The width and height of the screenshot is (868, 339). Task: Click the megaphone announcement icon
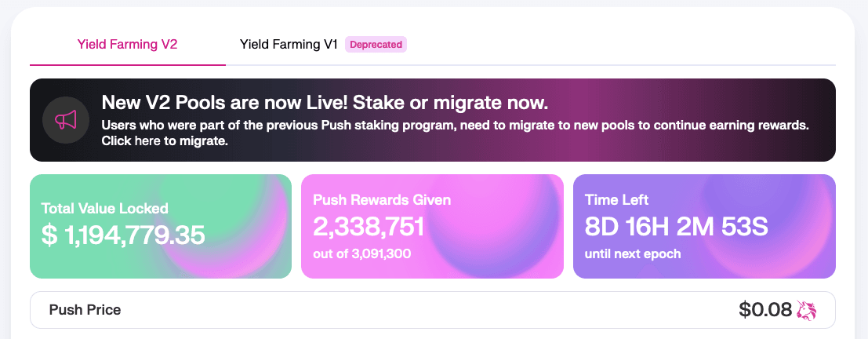[65, 120]
